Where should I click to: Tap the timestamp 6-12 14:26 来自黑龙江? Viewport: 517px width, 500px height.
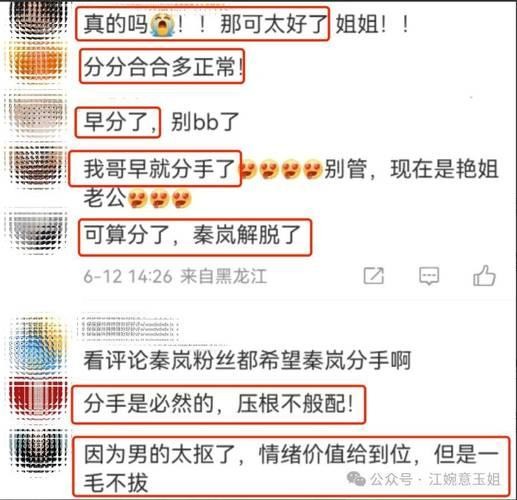[x=175, y=276]
